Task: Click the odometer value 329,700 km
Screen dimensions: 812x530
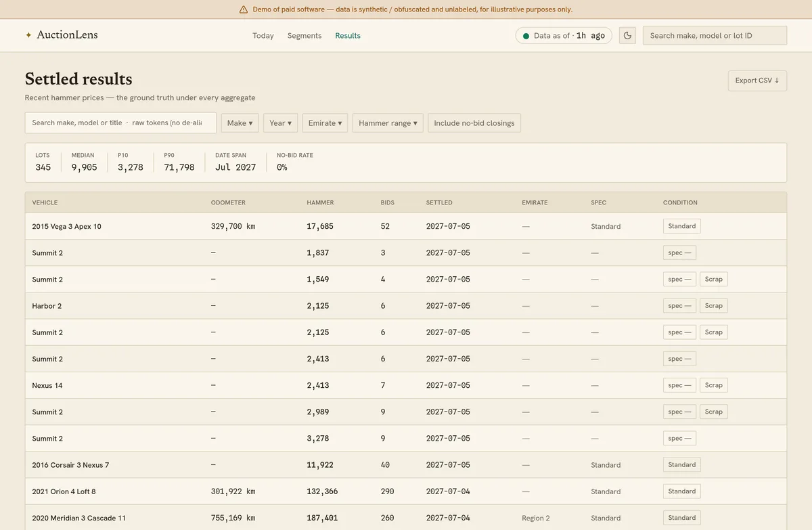Action: 233,226
